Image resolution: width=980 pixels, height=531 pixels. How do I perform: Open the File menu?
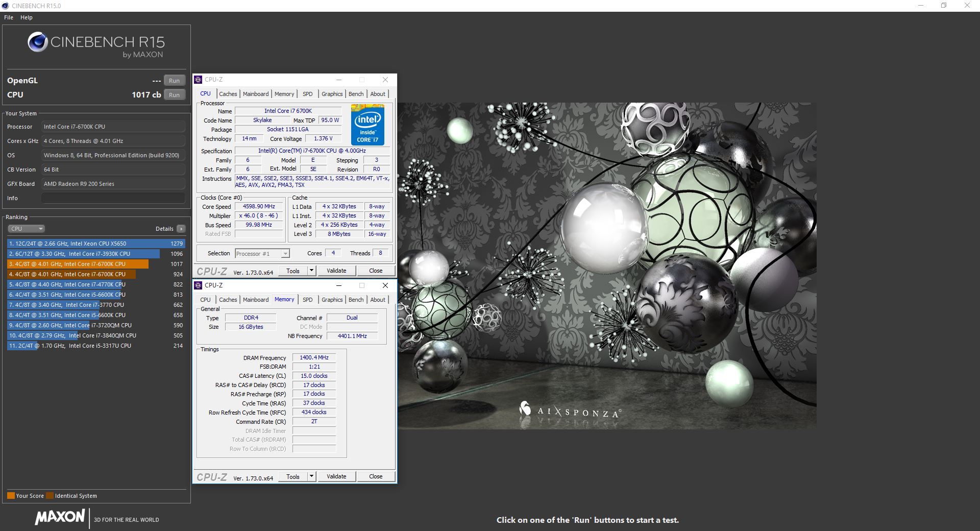tap(9, 17)
